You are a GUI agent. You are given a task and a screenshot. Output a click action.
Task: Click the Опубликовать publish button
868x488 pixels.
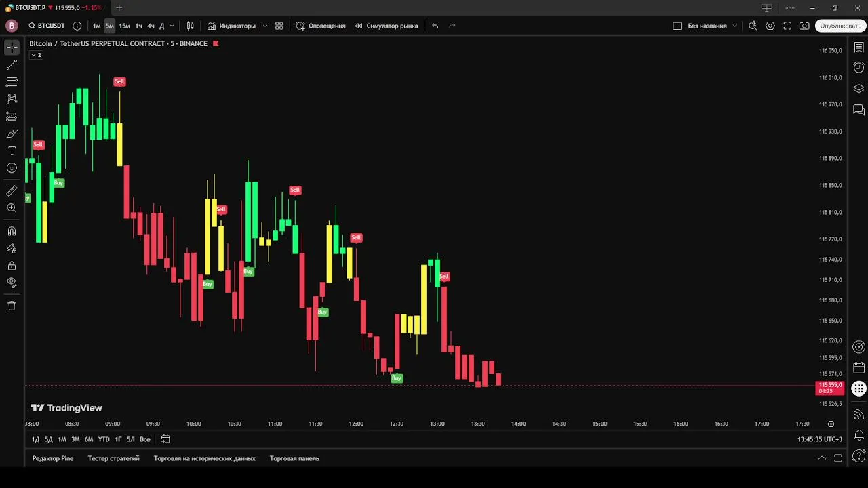point(840,26)
